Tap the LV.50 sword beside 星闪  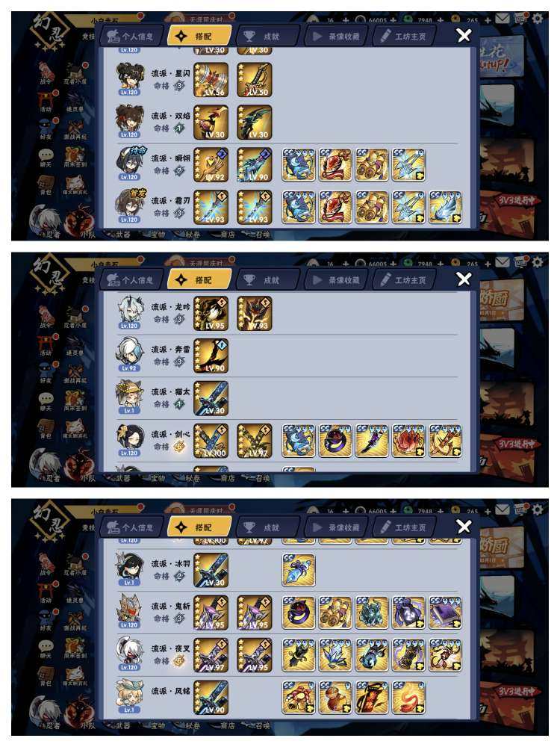(x=255, y=80)
